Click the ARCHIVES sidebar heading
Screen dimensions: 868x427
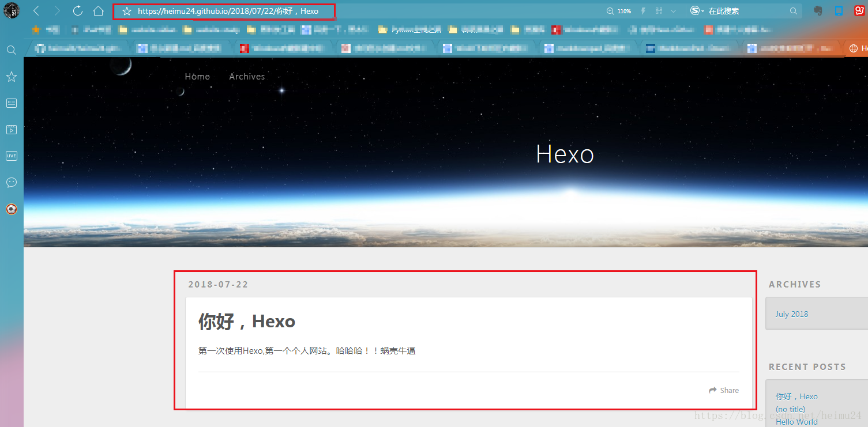[795, 285]
